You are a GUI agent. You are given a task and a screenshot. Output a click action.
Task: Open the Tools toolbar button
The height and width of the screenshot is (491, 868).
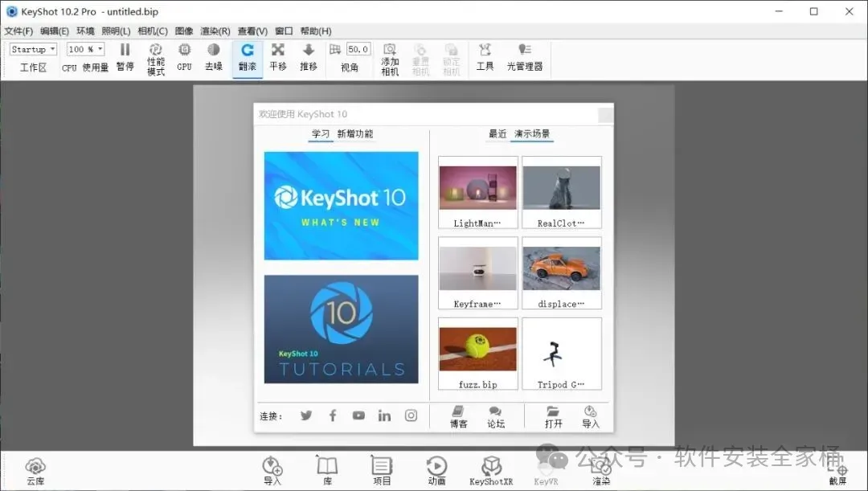click(x=485, y=58)
